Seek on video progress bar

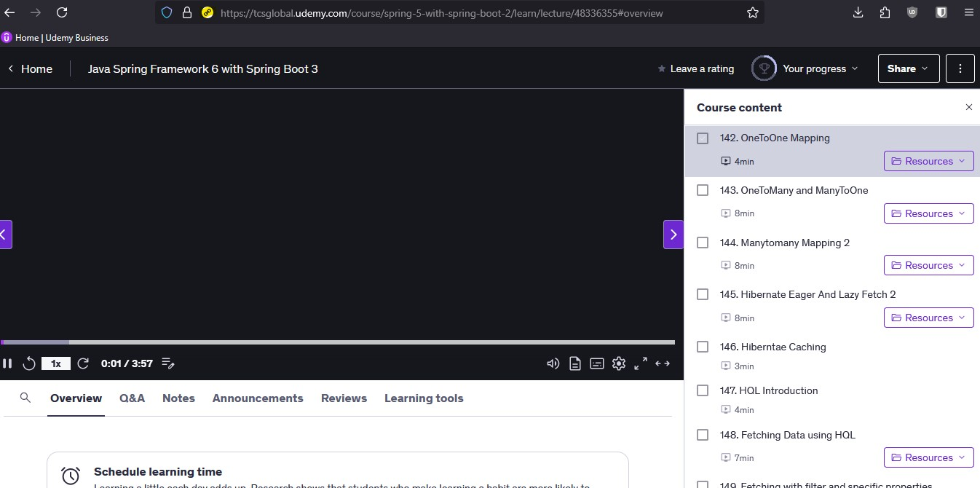coord(338,342)
